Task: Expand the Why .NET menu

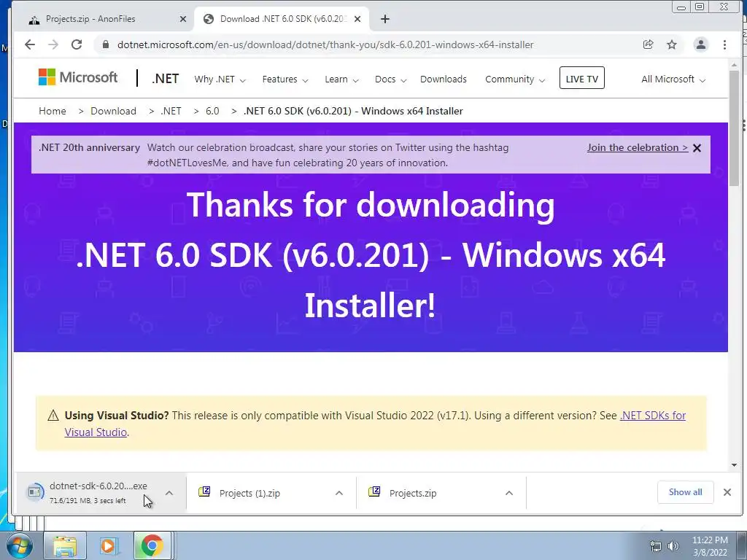Action: click(220, 79)
